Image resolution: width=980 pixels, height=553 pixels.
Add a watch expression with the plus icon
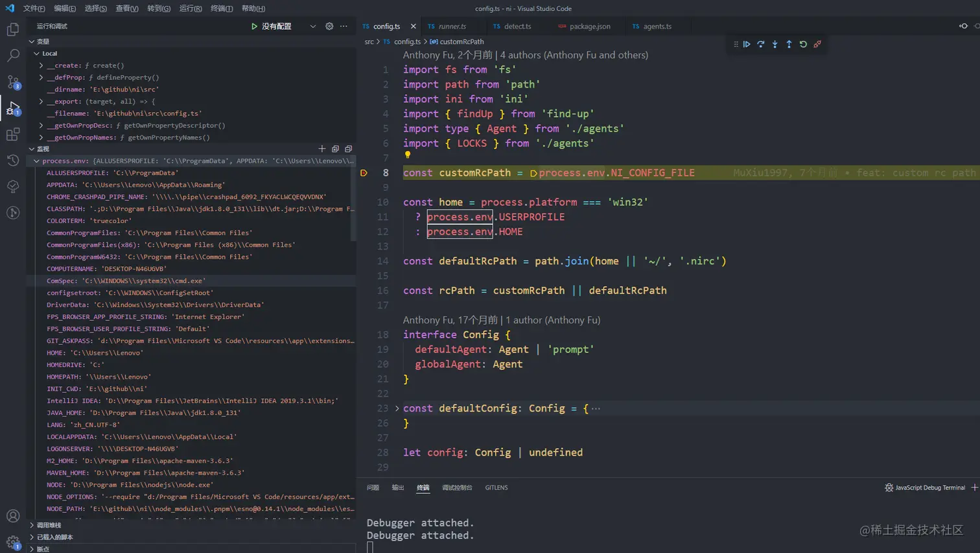point(322,149)
